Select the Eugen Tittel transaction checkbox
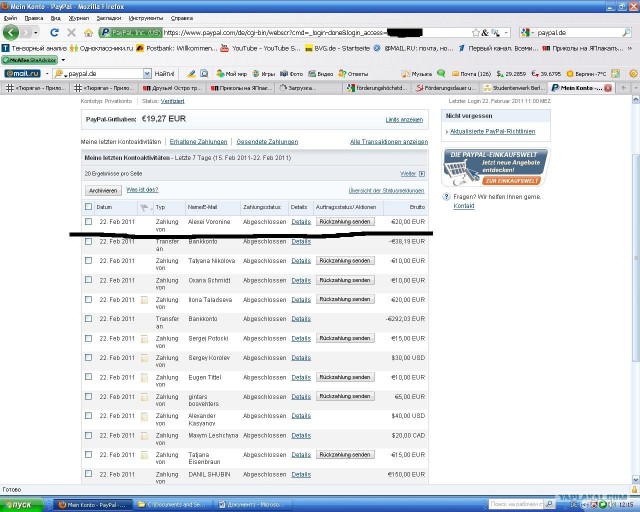 (88, 377)
